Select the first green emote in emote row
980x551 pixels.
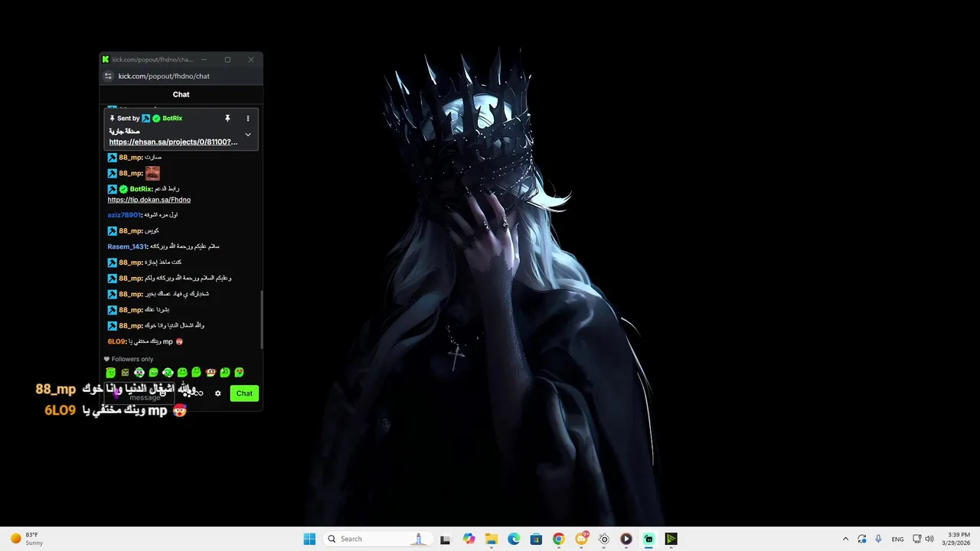(111, 373)
